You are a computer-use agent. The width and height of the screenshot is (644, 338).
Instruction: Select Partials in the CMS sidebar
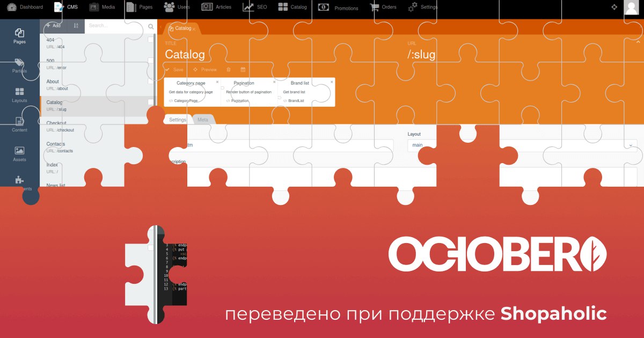(19, 65)
